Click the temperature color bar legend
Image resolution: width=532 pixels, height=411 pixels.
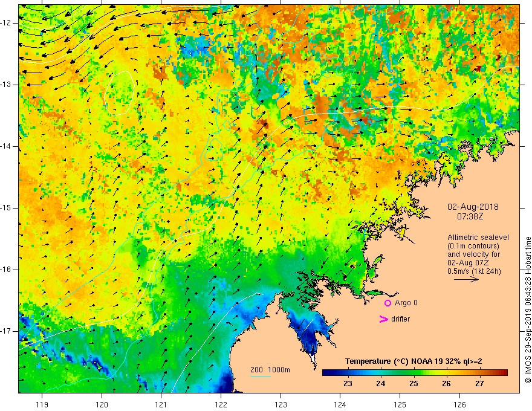tap(415, 373)
